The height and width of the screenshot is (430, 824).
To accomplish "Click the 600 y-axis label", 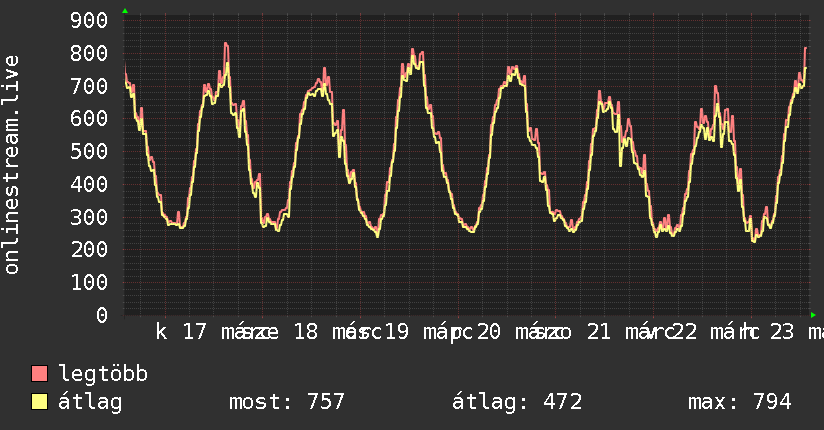I will click(89, 119).
